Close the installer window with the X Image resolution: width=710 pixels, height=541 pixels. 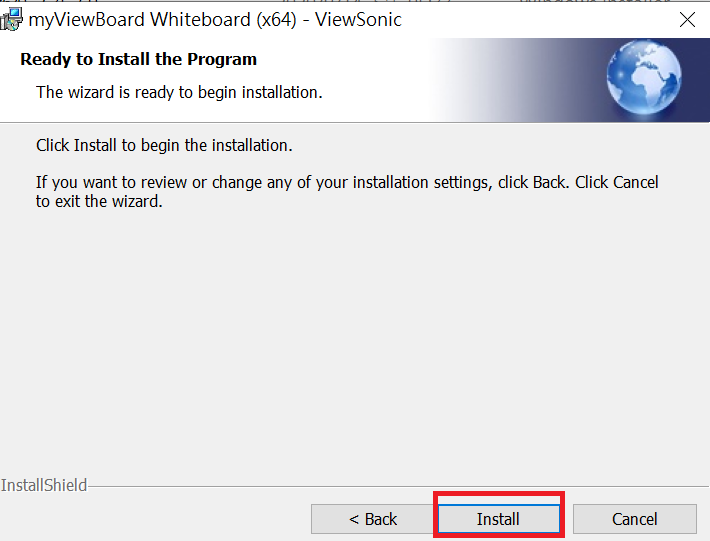687,19
